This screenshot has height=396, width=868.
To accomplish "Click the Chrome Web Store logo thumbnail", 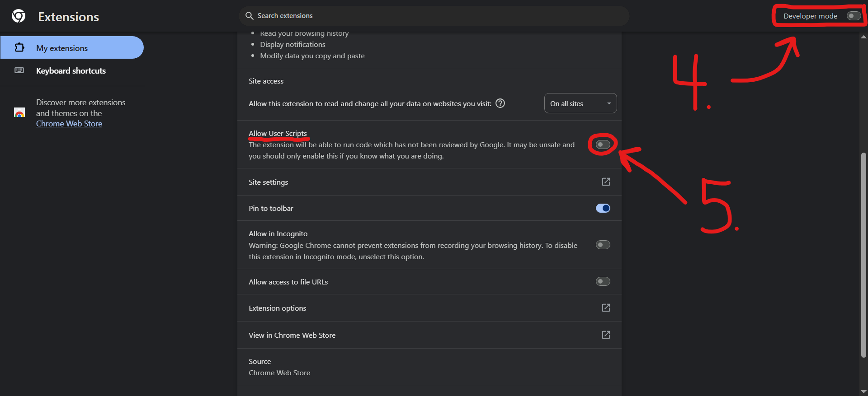I will 19,113.
